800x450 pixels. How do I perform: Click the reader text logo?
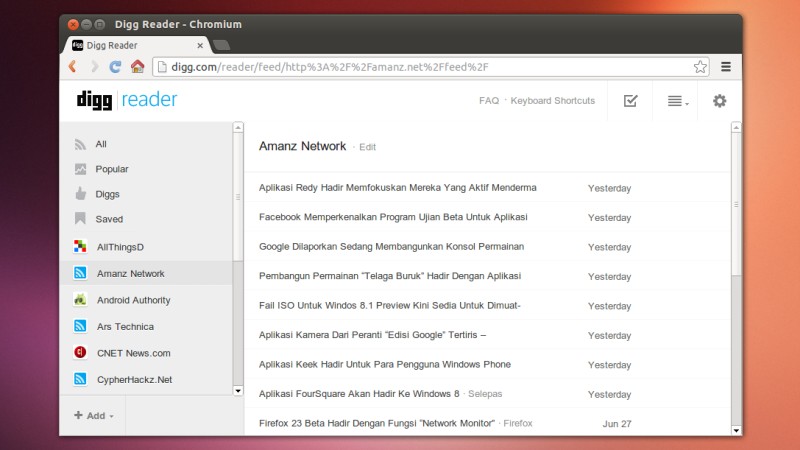149,99
